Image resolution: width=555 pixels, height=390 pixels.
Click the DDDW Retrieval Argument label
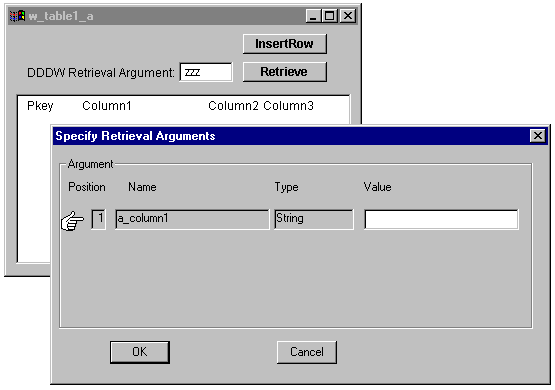101,73
